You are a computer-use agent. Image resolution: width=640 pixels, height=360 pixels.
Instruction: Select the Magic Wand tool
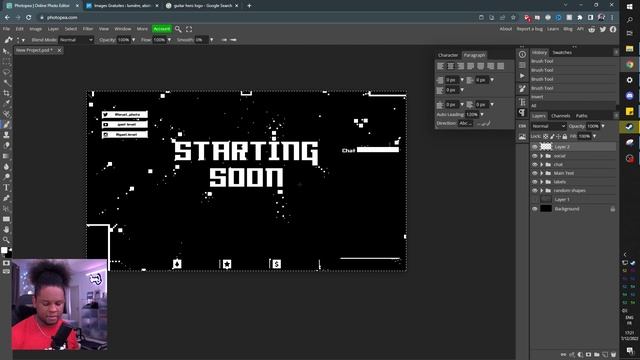coord(6,83)
